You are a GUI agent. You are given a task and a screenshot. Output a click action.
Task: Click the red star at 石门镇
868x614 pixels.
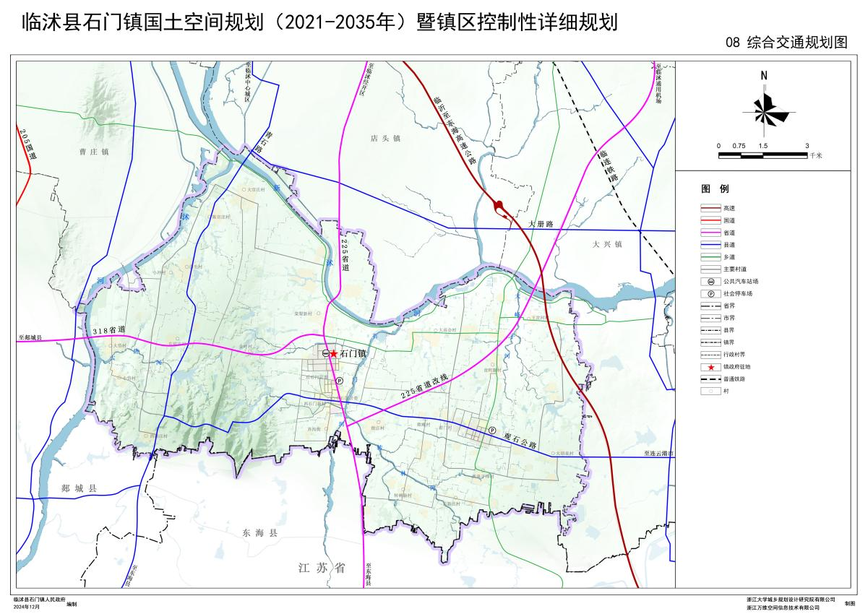(333, 353)
